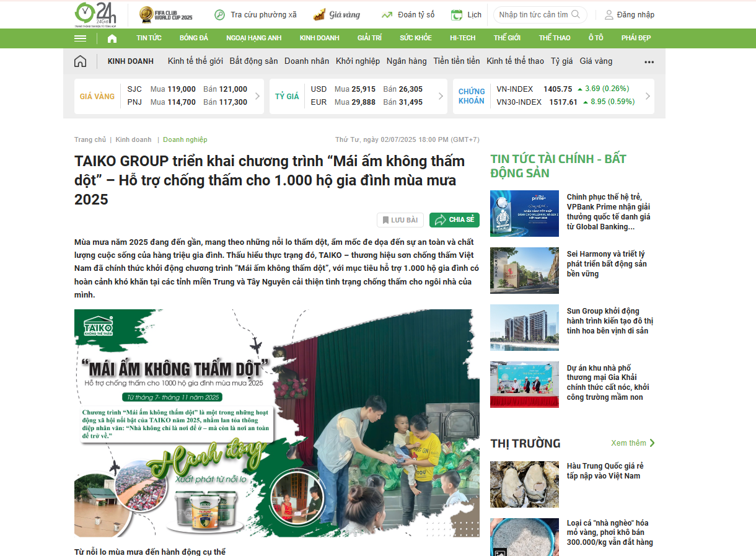Open the Tin tức menu
Screen dimensions: 756x556
[149, 38]
